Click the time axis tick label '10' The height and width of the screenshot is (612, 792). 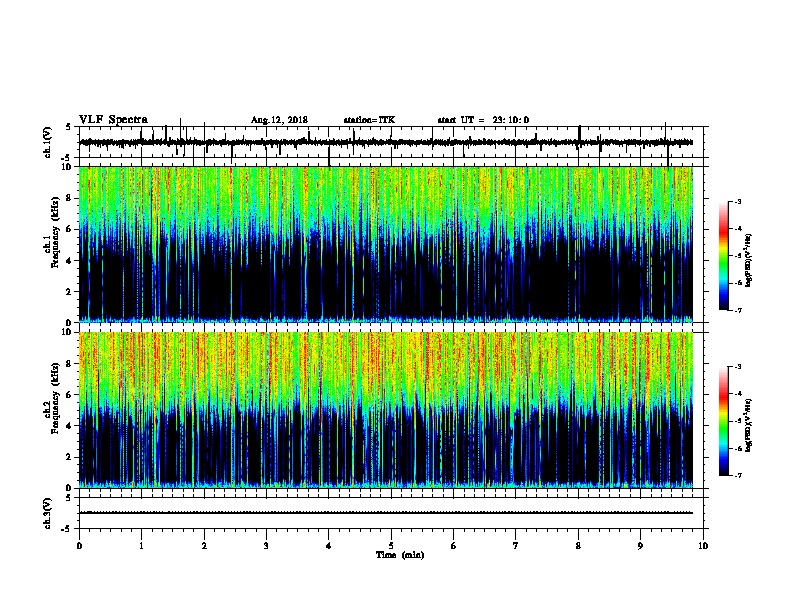click(x=703, y=546)
